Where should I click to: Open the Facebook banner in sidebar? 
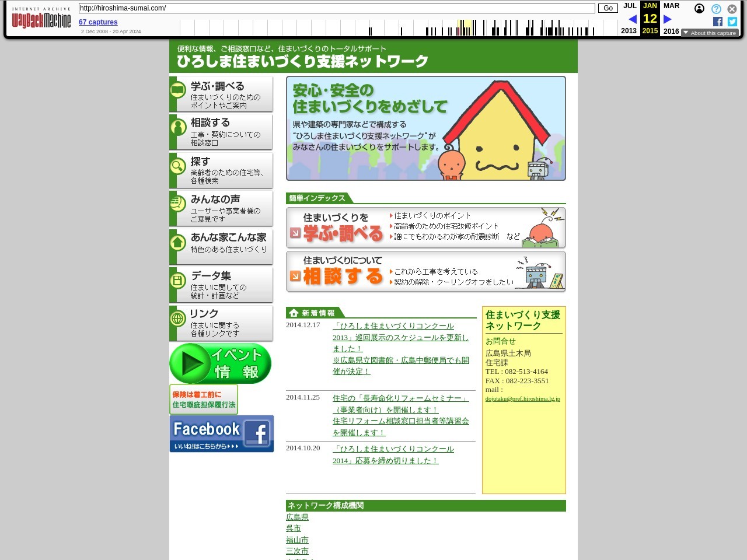pos(221,433)
